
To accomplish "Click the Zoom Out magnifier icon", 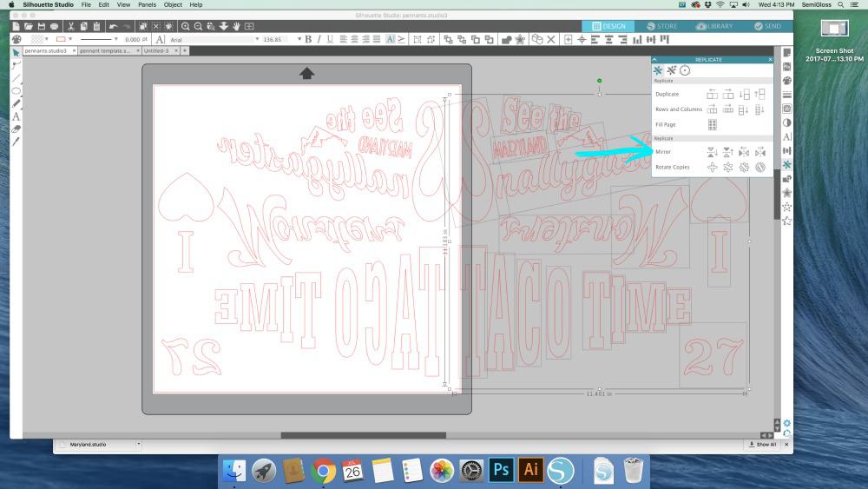I will pos(198,26).
